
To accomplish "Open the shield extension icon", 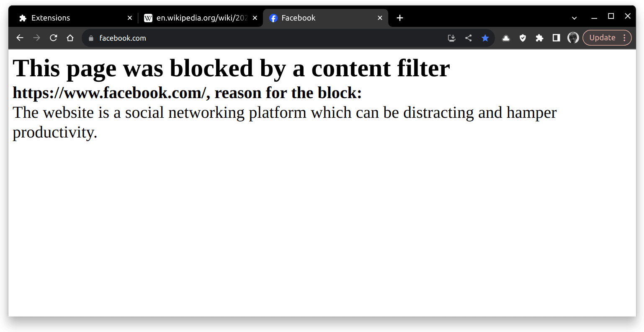I will pos(523,38).
